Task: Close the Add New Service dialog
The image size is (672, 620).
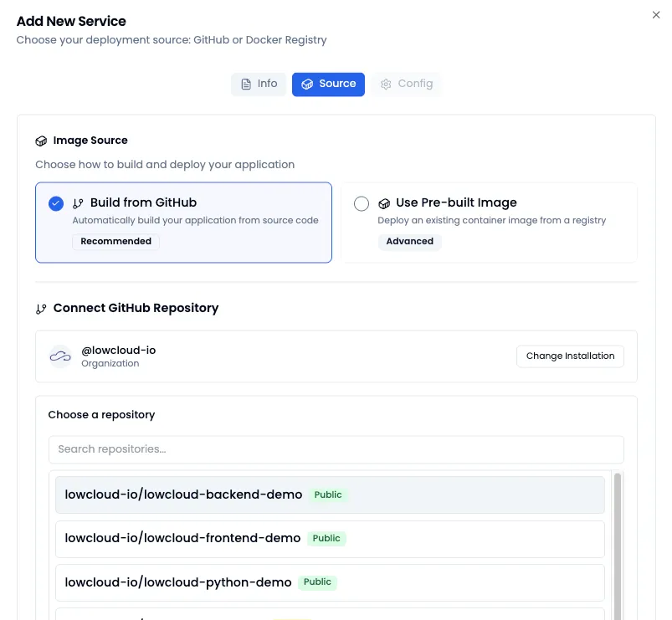Action: [x=656, y=15]
